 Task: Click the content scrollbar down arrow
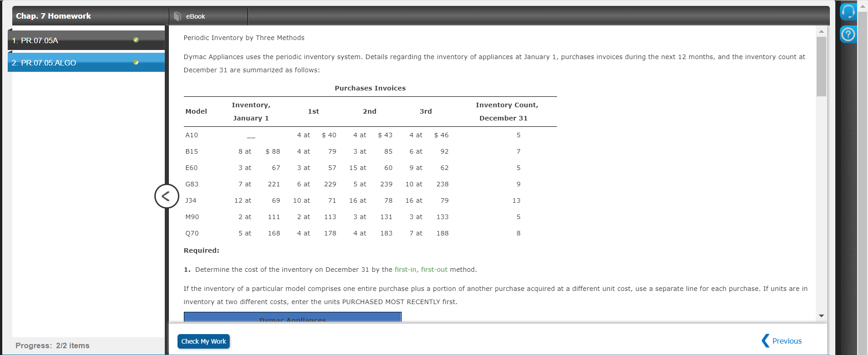click(x=821, y=315)
